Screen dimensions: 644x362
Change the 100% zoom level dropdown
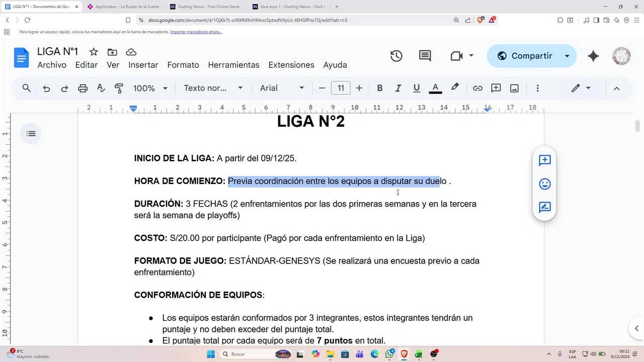150,88
